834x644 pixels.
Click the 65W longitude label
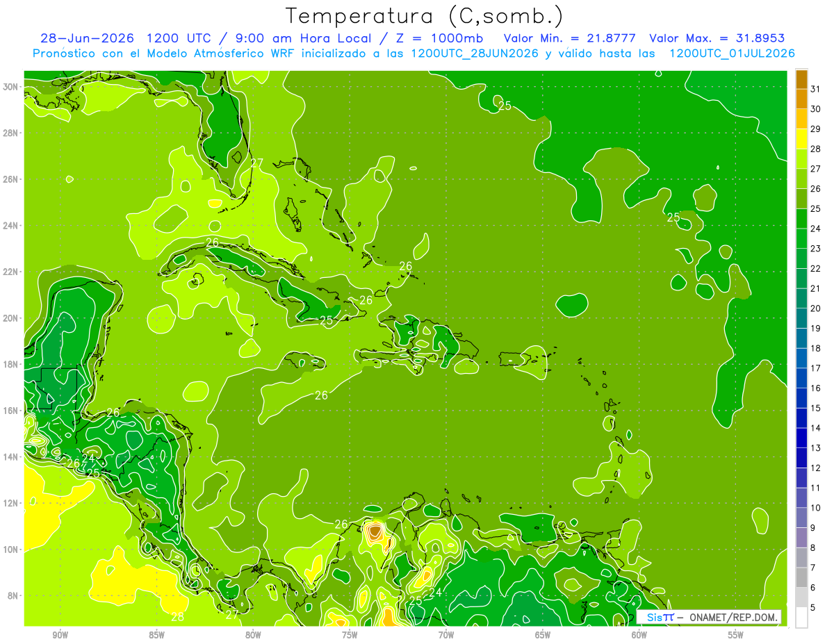coord(543,635)
